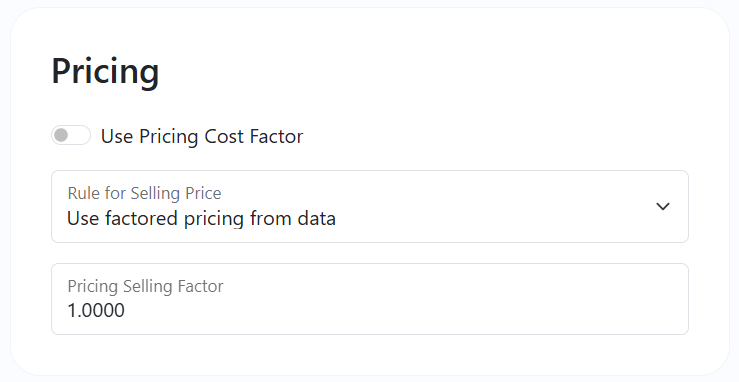Screen dimensions: 739x382
Task: Click the word 'Factor' in the toggle label
Action: (276, 136)
